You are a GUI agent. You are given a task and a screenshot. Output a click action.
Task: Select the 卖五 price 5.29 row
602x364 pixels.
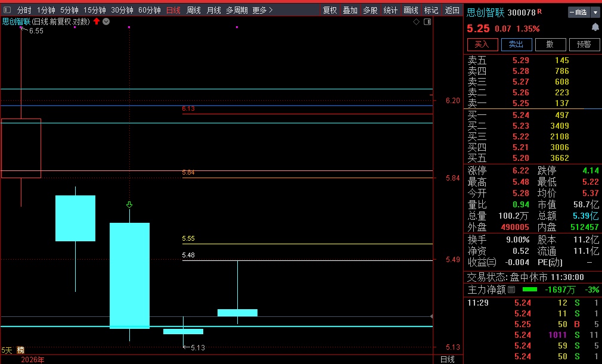532,61
